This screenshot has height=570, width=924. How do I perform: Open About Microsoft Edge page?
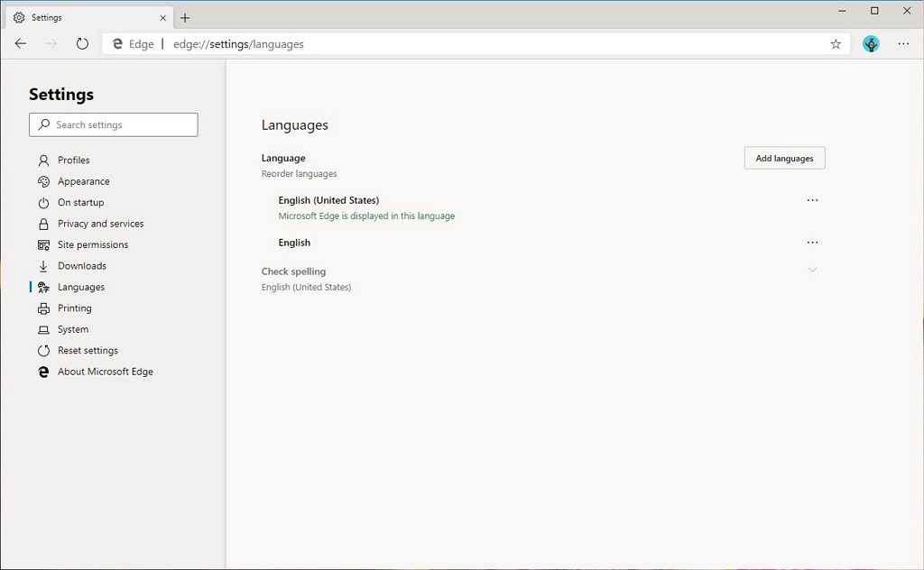coord(106,372)
